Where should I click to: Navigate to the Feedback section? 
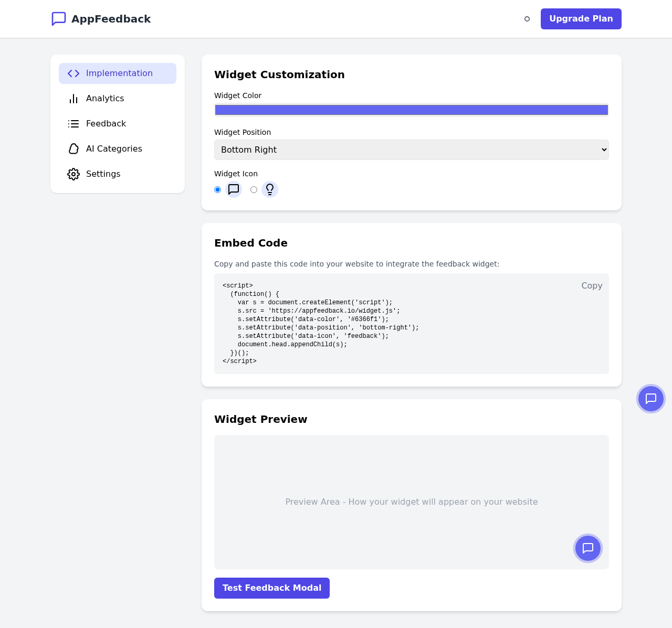pos(106,124)
